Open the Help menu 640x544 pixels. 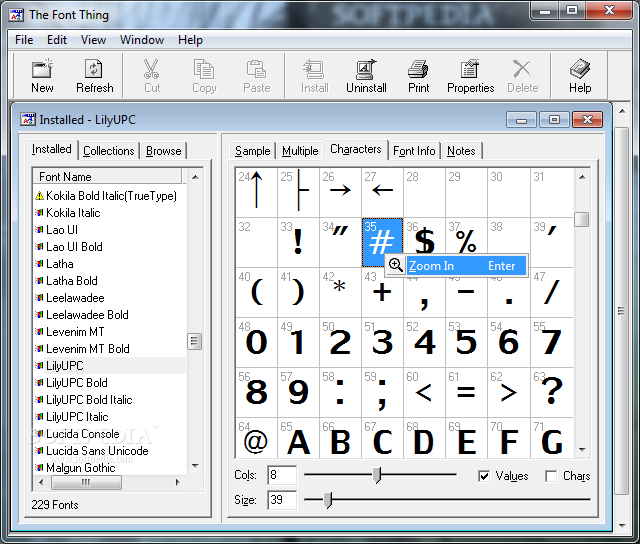pos(190,40)
